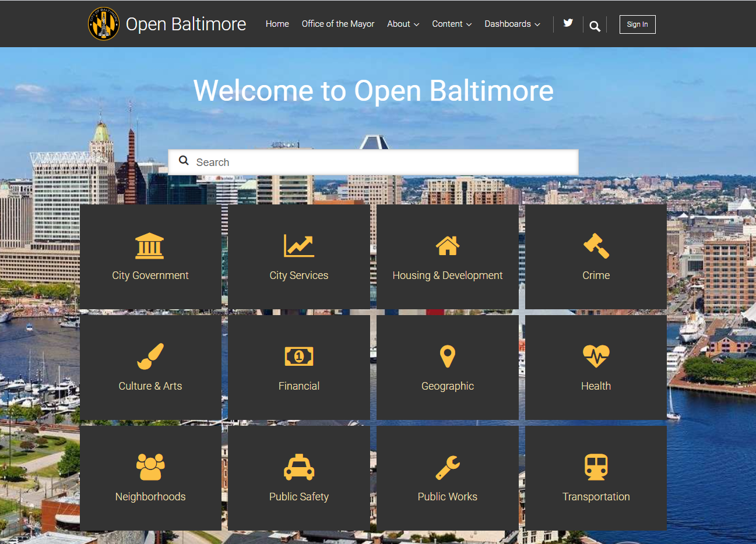Click the Neighborhoods people group icon
The image size is (756, 544).
[x=150, y=467]
